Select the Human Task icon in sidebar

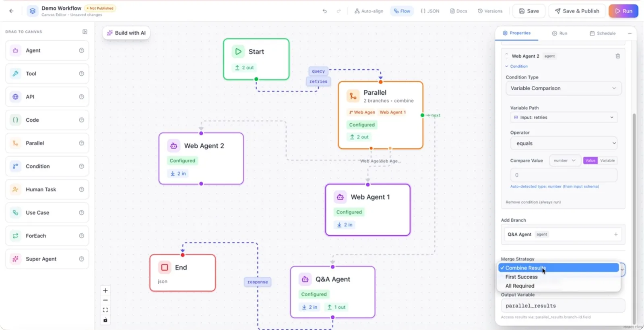coord(15,189)
